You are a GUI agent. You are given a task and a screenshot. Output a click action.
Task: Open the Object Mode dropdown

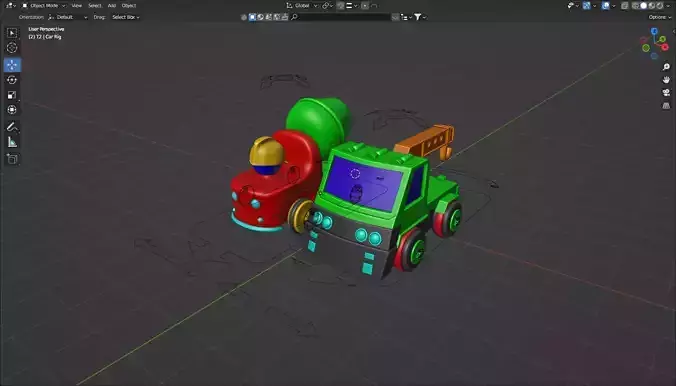pos(43,6)
